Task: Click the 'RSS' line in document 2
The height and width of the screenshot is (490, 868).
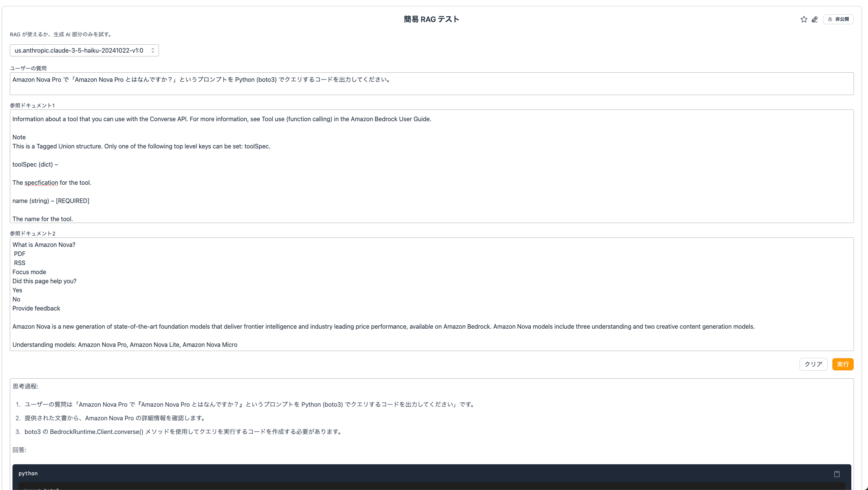Action: click(20, 263)
